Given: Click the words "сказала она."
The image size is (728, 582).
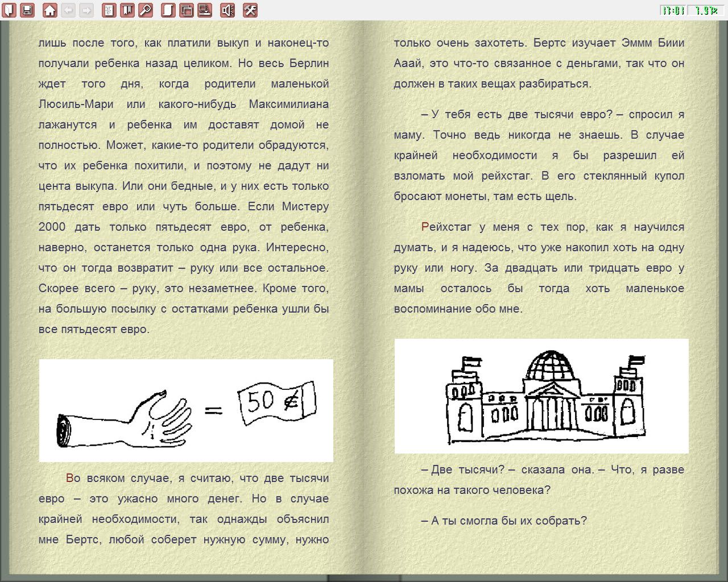Looking at the screenshot, I should click(x=558, y=470).
